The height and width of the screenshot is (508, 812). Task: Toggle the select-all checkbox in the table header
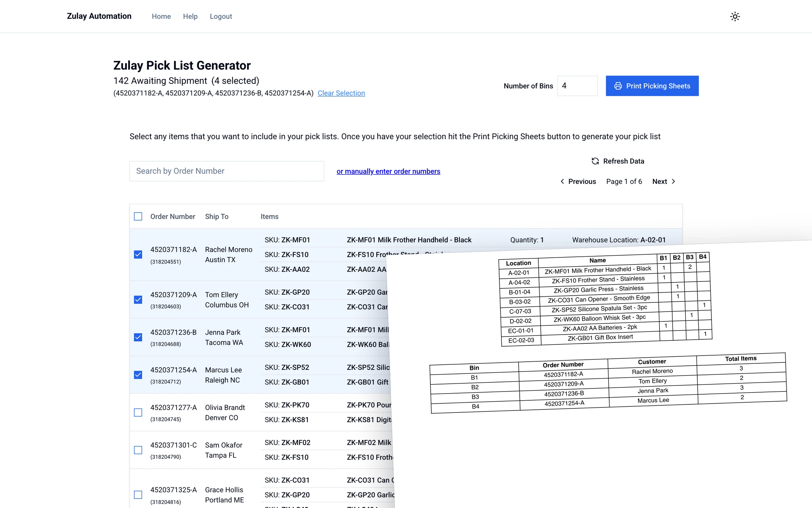138,216
